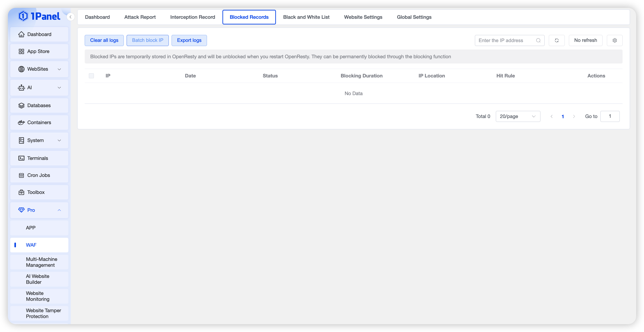Click the Clear all logs button

coord(104,41)
